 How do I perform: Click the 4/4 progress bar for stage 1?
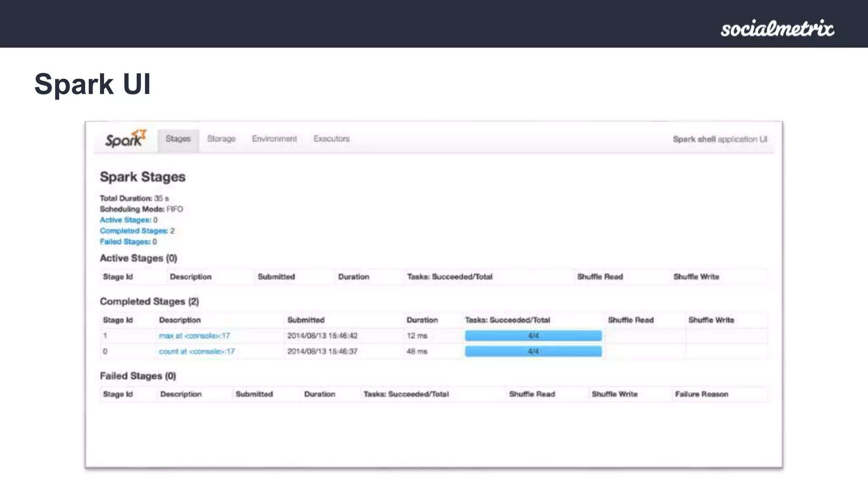point(533,335)
